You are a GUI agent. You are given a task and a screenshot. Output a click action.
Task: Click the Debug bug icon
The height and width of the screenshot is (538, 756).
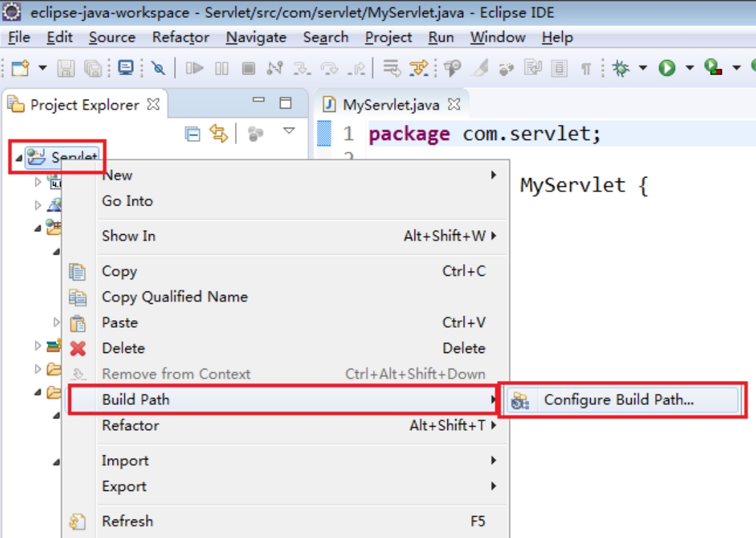point(621,68)
